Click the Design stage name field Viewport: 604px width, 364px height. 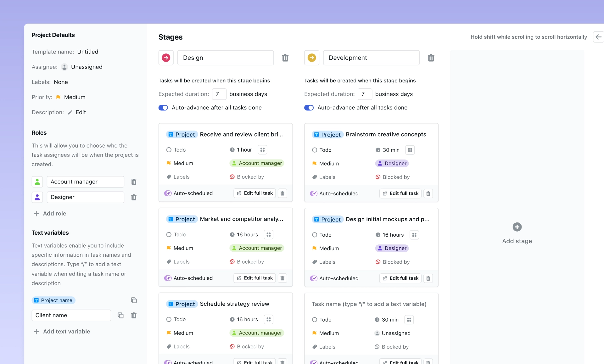pos(226,58)
